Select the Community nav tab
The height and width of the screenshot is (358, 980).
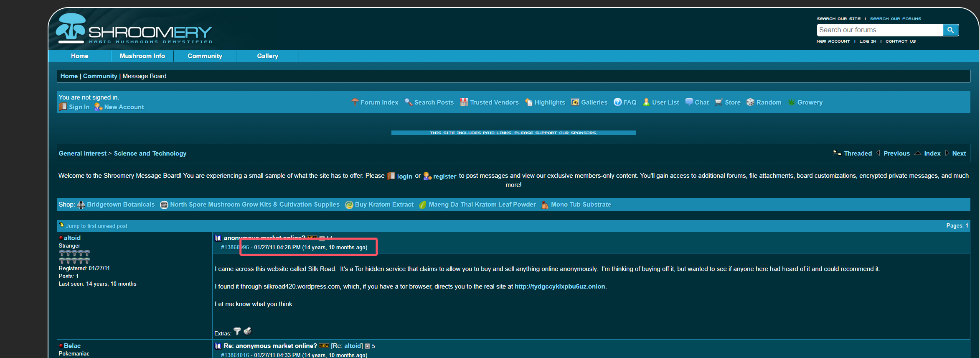205,56
